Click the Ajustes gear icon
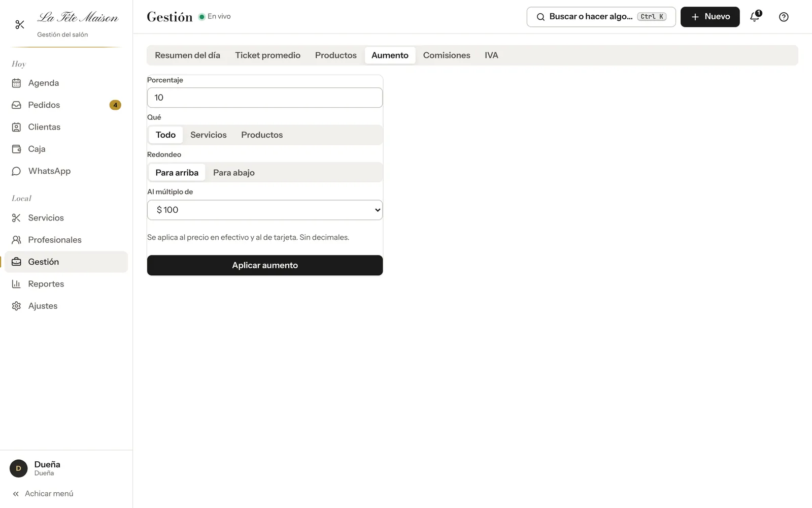Viewport: 812px width, 508px height. [16, 306]
